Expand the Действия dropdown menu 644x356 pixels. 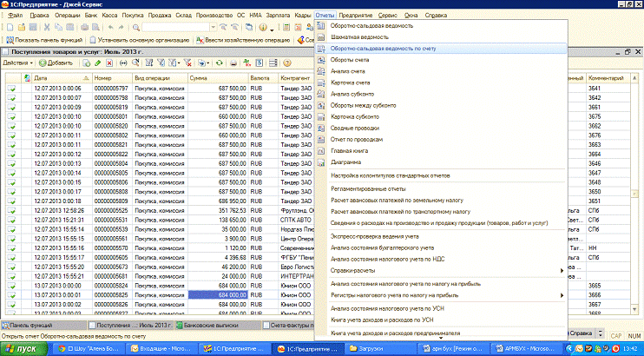pos(17,63)
